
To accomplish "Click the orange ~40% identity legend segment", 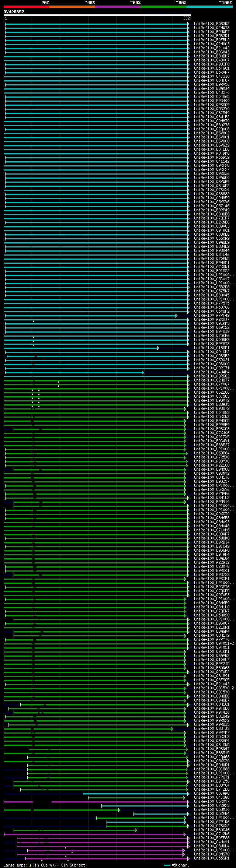I will [x=72, y=7].
